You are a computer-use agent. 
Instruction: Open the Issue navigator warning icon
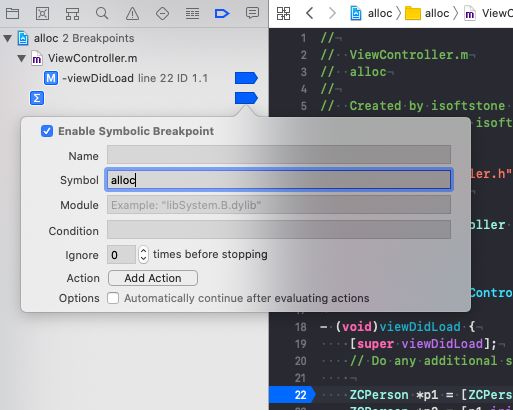coord(132,14)
